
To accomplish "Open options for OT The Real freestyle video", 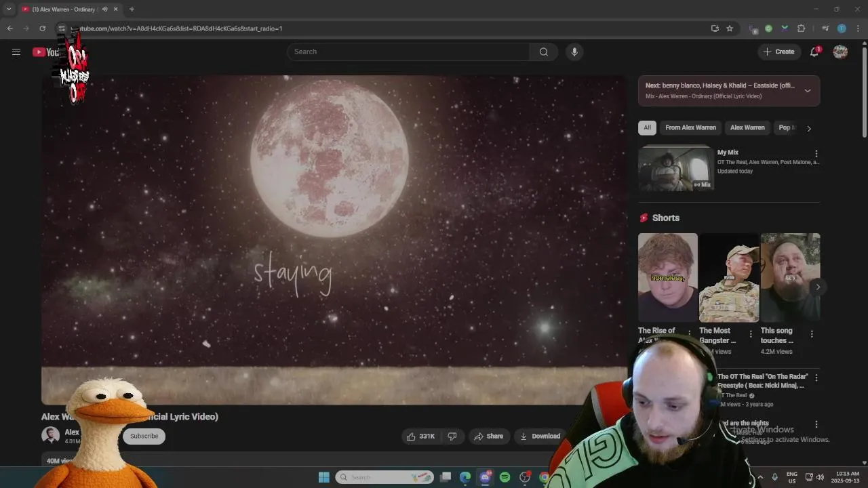I will click(x=816, y=378).
